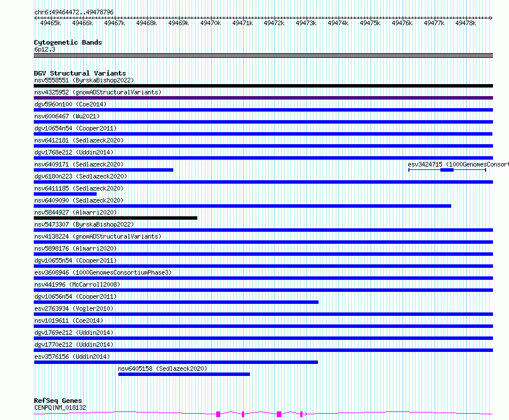Select dgv6180n223 (Sedlazeck2020) label
Screen dimensions: 509x420
pyautogui.click(x=81, y=176)
